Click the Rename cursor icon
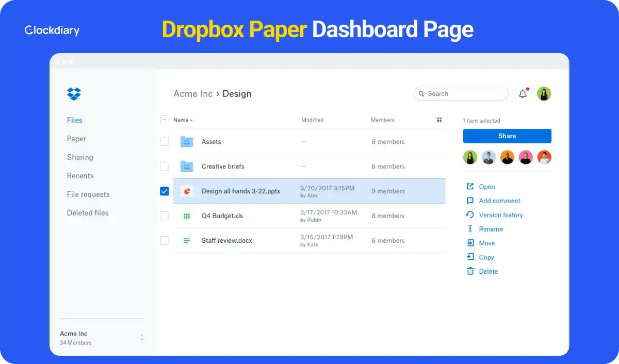Image resolution: width=619 pixels, height=364 pixels. coord(470,229)
